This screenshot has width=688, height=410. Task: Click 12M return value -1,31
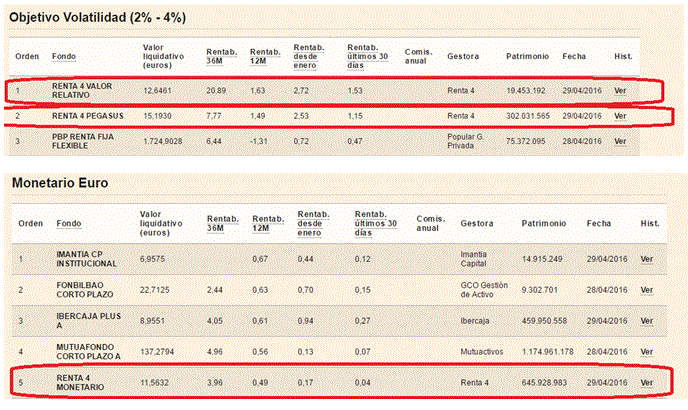click(258, 141)
